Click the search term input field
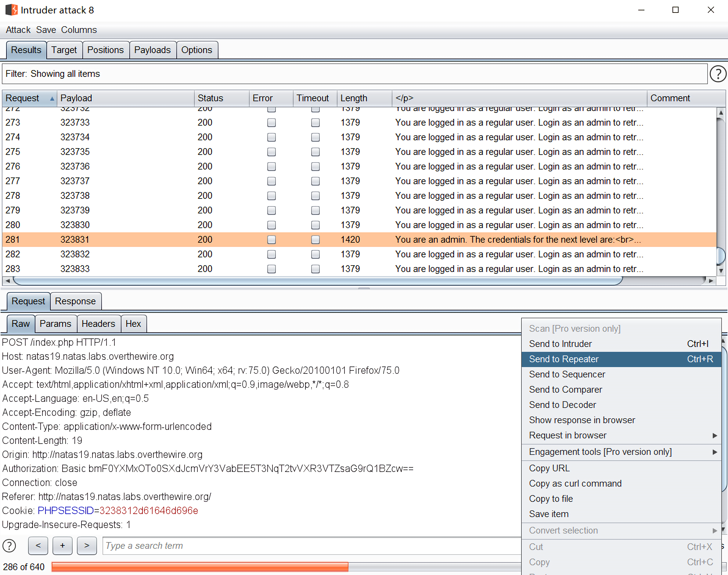Screen dimensions: 728x575 (312, 546)
